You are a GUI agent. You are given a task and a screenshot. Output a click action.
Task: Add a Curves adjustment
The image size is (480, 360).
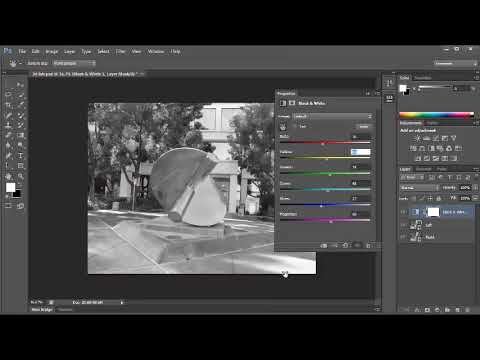[x=436, y=138]
